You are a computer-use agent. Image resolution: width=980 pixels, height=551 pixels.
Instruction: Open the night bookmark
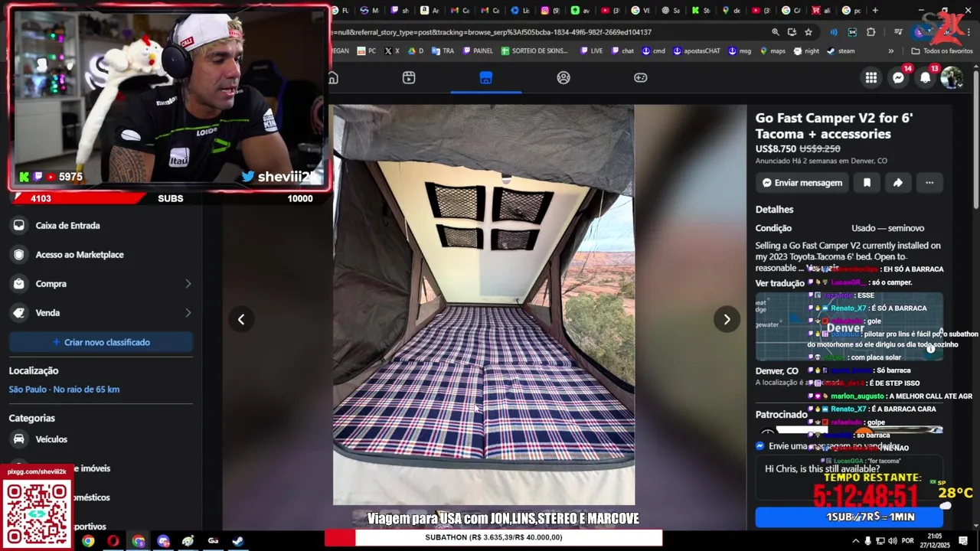click(806, 51)
